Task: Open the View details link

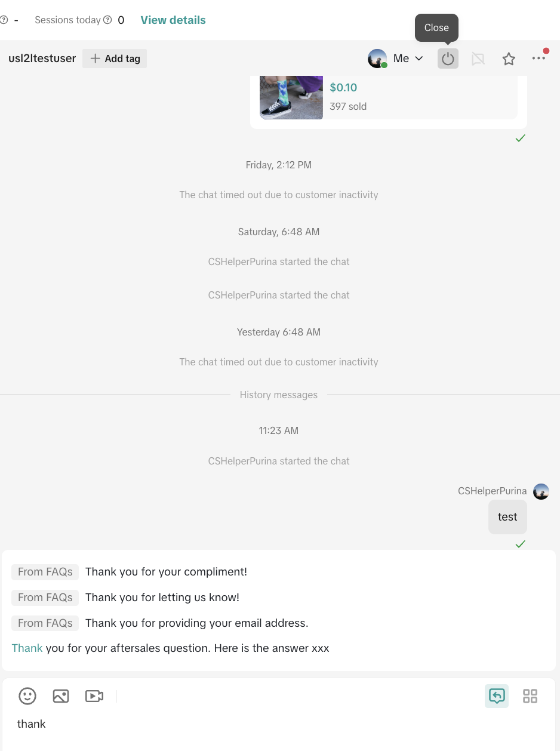Action: [x=173, y=20]
